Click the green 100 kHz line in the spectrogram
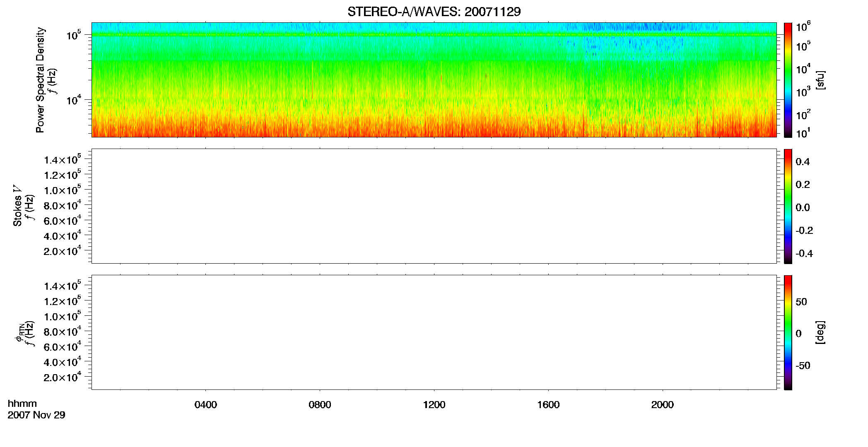The height and width of the screenshot is (447, 868). tap(434, 35)
